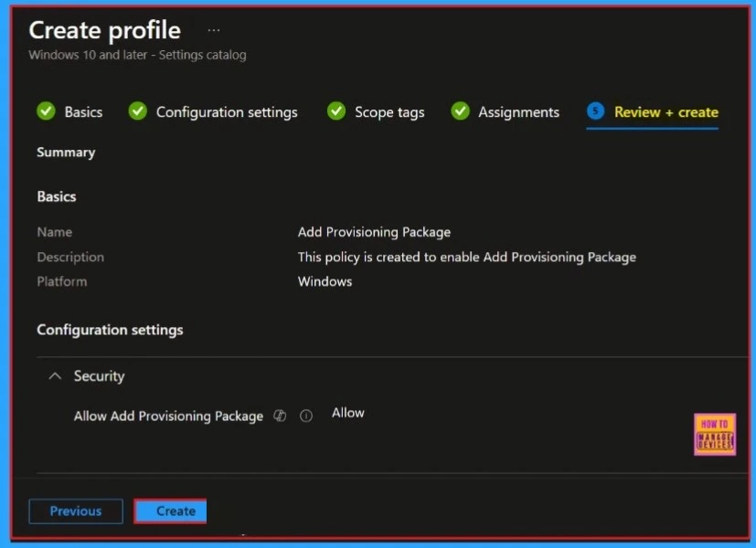This screenshot has height=548, width=756.
Task: Click the Name field label
Action: point(55,232)
